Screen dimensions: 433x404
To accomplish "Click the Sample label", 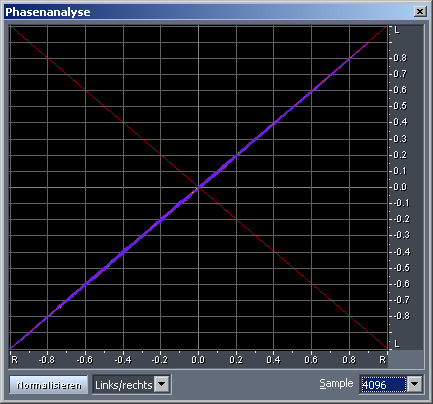I will pyautogui.click(x=336, y=384).
